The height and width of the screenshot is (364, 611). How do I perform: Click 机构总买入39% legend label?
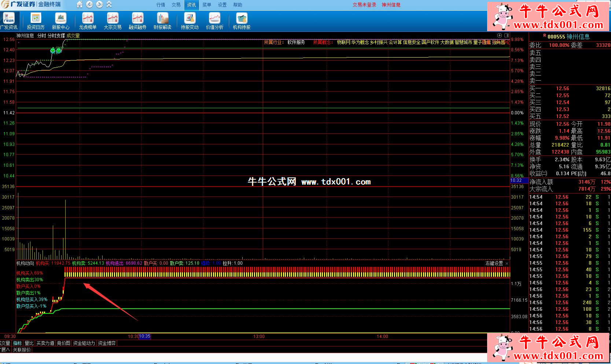click(32, 299)
